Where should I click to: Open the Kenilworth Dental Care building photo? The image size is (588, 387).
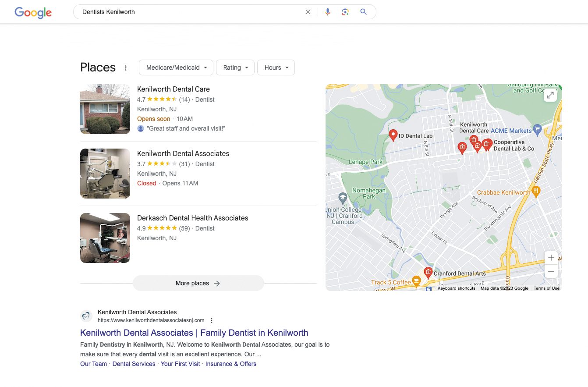[x=105, y=109]
